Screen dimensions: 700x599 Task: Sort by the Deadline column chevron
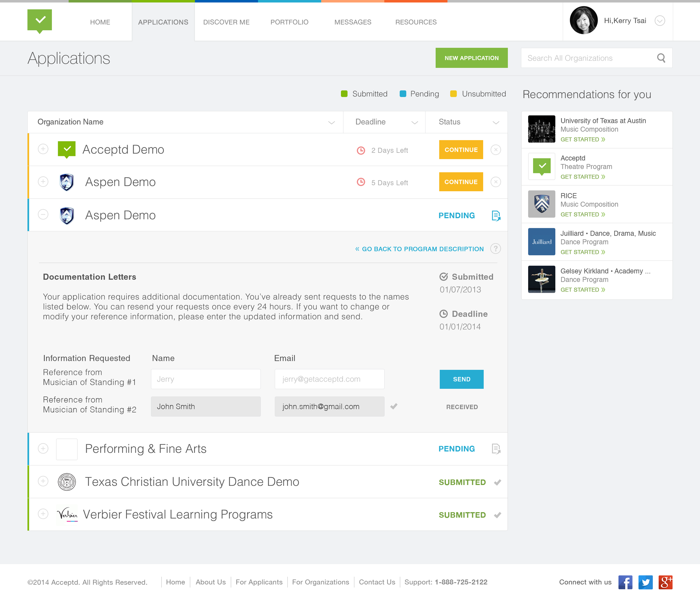pos(414,122)
